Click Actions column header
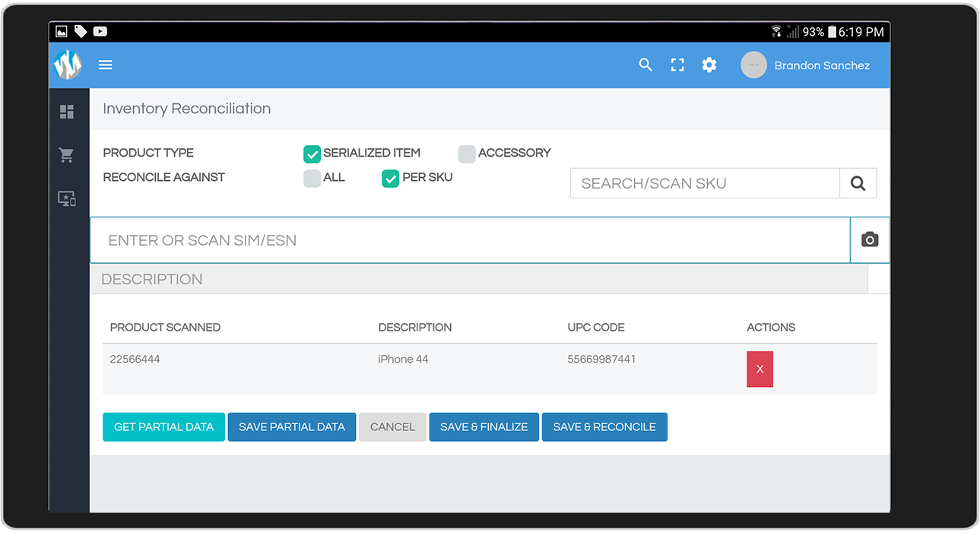 771,328
